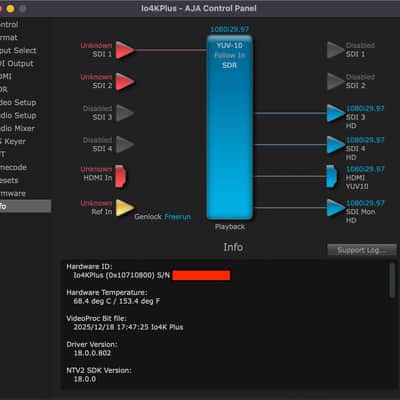This screenshot has height=400, width=400.
Task: Click the NTV2 SDK Version 18.0.0 value
Action: pos(85,379)
